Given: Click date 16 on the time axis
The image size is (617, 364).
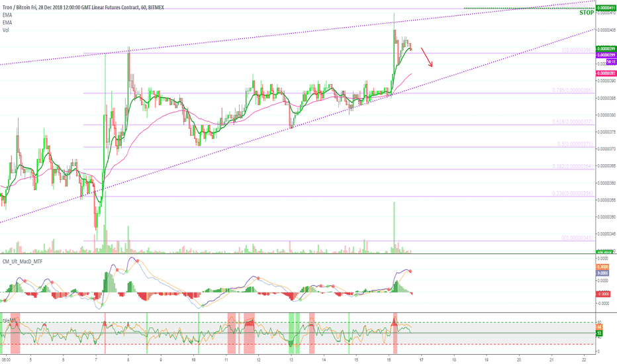Looking at the screenshot, I should (x=389, y=359).
